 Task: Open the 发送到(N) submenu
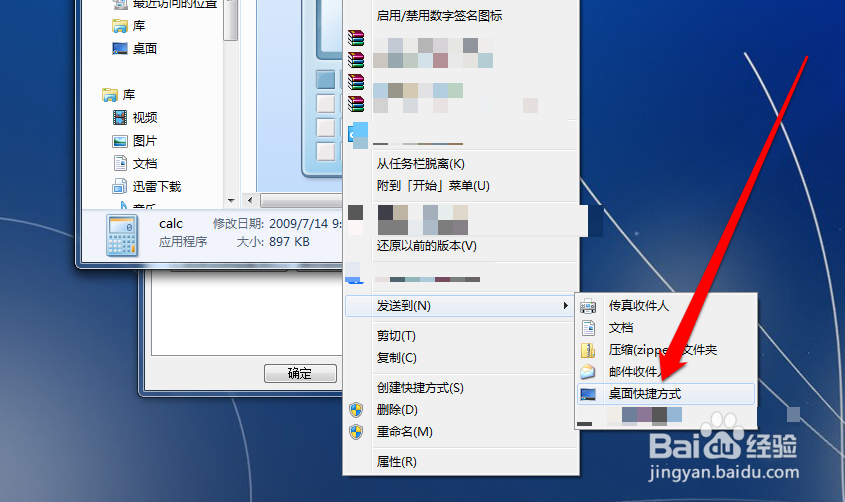[459, 306]
